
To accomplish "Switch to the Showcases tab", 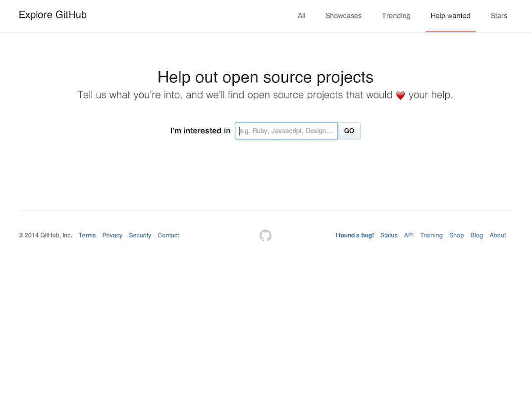I will coord(343,16).
